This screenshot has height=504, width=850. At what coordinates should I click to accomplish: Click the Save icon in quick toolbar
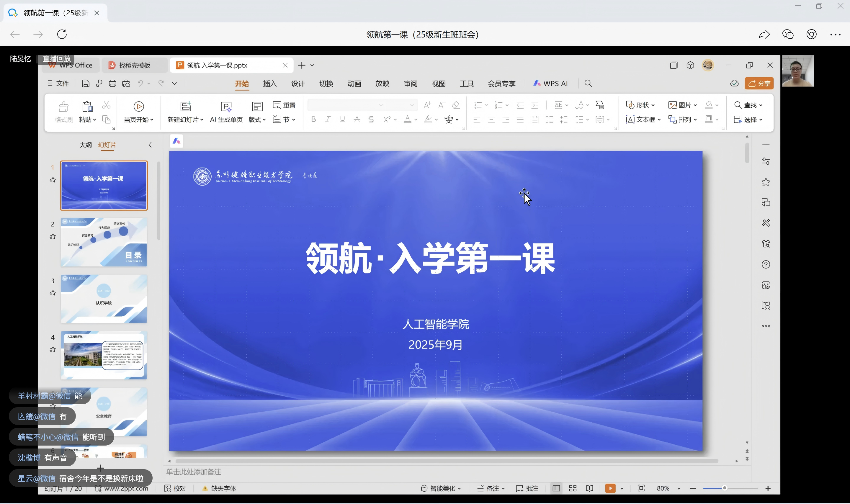(86, 84)
